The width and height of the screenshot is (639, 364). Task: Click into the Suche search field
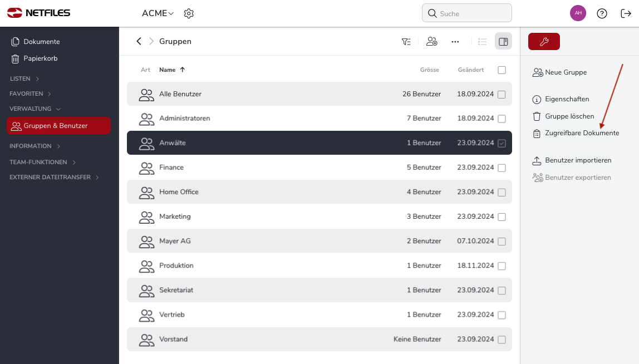[x=467, y=13]
